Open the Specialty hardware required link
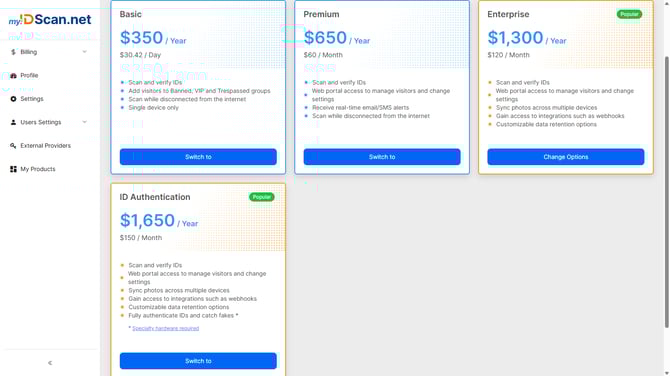Viewport: 670px width, 376px height. pyautogui.click(x=165, y=328)
